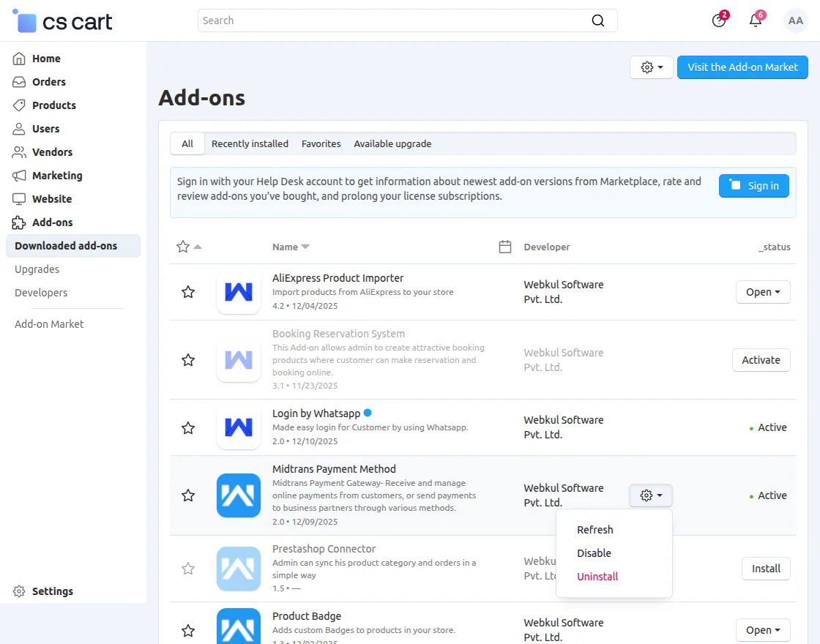The width and height of the screenshot is (820, 644).
Task: Click the Products tag icon
Action: pyautogui.click(x=19, y=105)
